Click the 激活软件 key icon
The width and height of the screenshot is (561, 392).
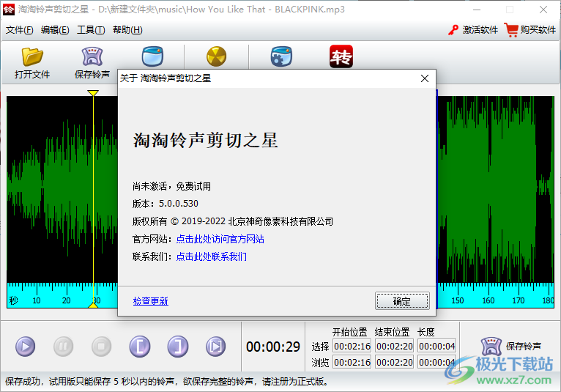453,30
